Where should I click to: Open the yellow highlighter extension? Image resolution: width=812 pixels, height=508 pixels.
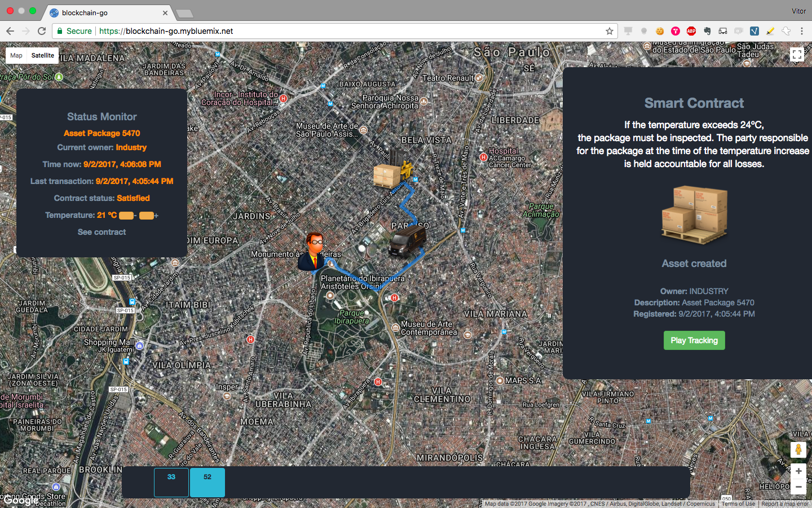tap(770, 31)
